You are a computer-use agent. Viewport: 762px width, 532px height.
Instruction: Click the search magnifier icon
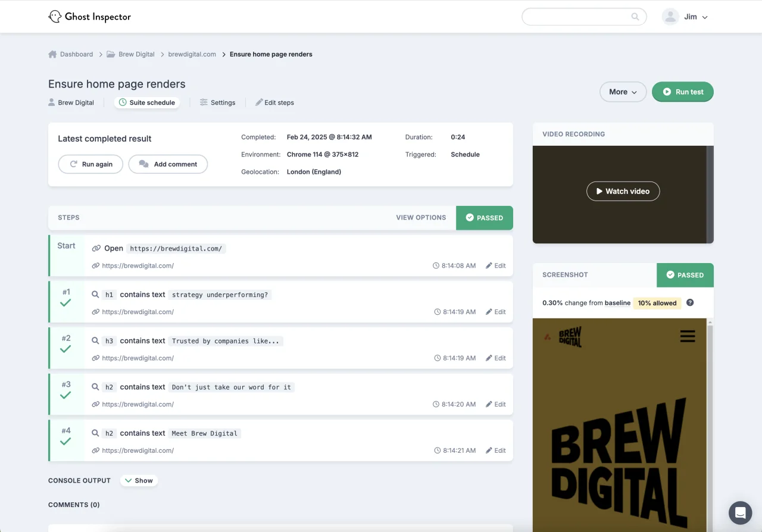[x=635, y=17]
